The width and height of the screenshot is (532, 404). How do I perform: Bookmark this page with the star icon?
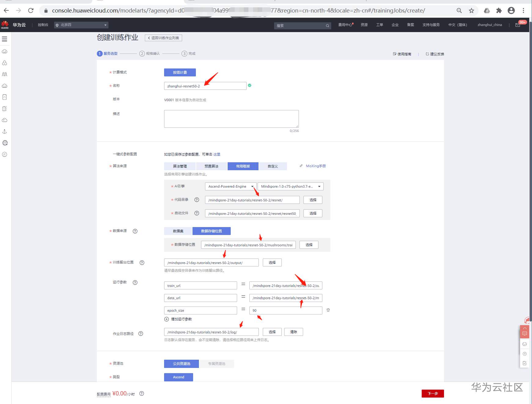click(471, 11)
